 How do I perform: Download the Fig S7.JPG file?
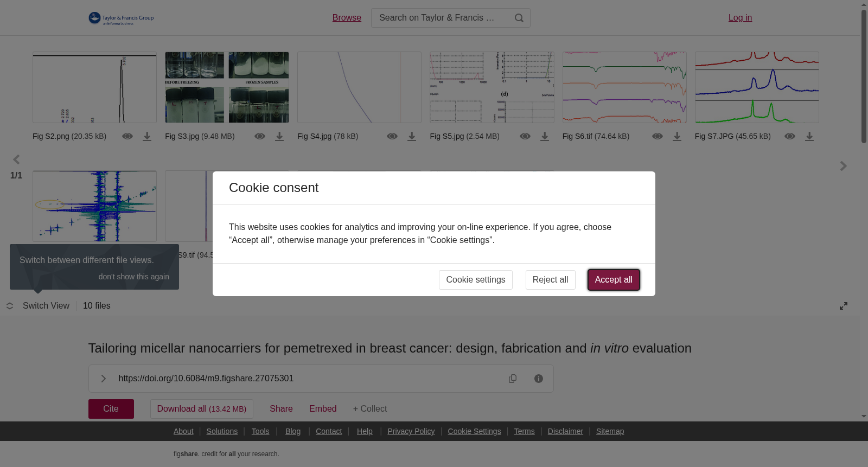809,137
